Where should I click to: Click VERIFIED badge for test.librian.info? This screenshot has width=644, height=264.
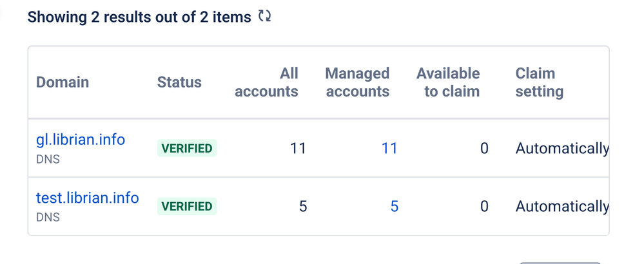click(x=187, y=206)
